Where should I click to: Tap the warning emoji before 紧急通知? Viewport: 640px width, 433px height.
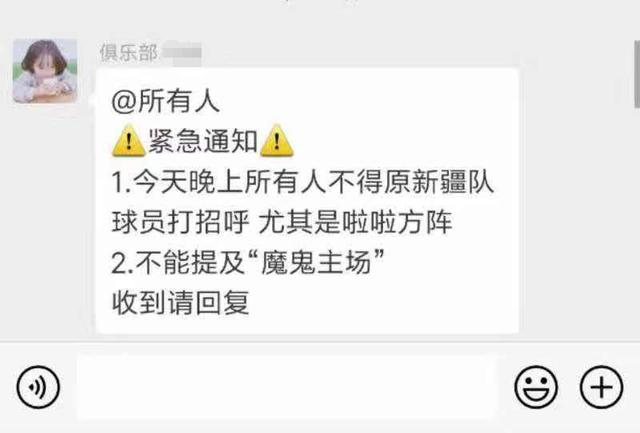point(129,140)
